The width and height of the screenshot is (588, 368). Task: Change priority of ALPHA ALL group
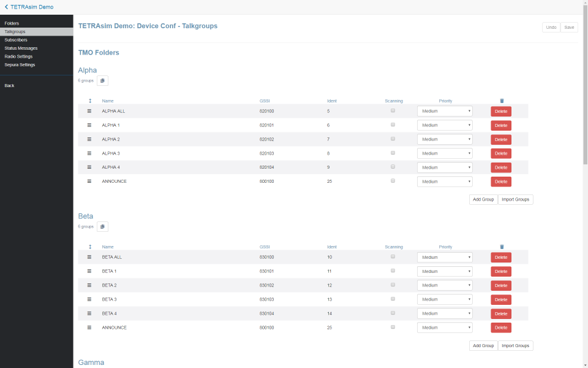(x=445, y=111)
